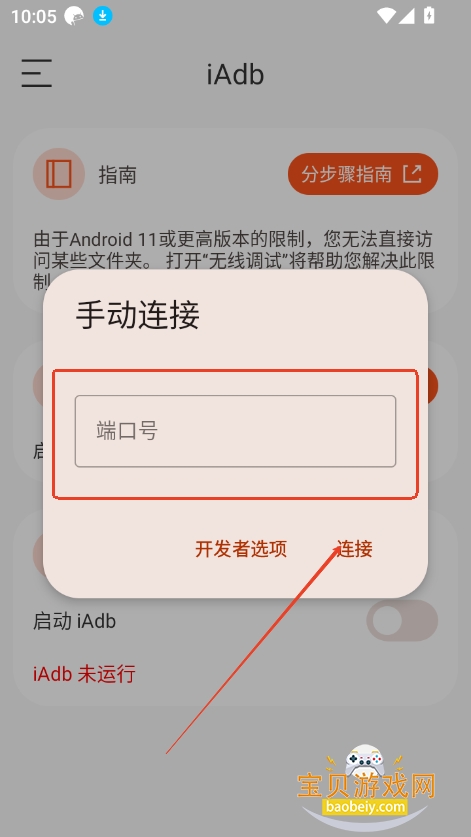The width and height of the screenshot is (471, 837).
Task: Tap the battery charging icon
Action: [x=429, y=16]
